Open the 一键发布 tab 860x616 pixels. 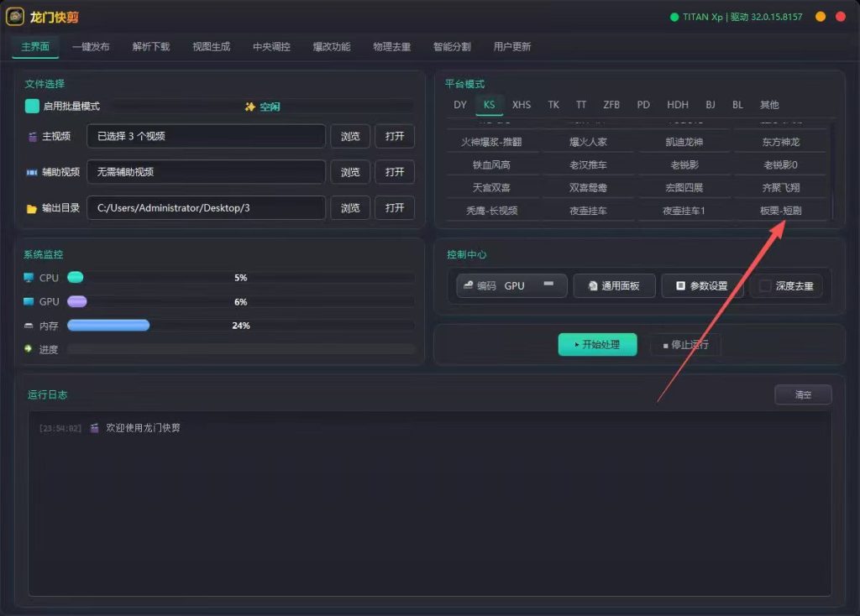[91, 47]
